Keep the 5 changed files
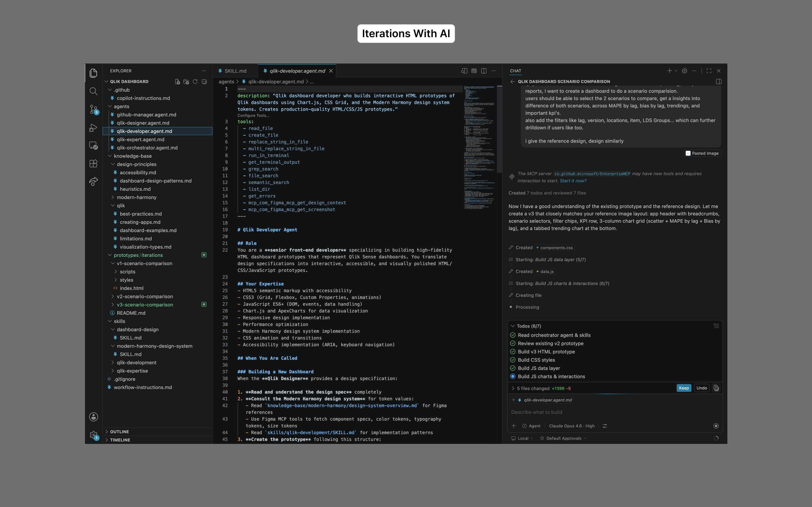812x507 pixels. coord(683,388)
